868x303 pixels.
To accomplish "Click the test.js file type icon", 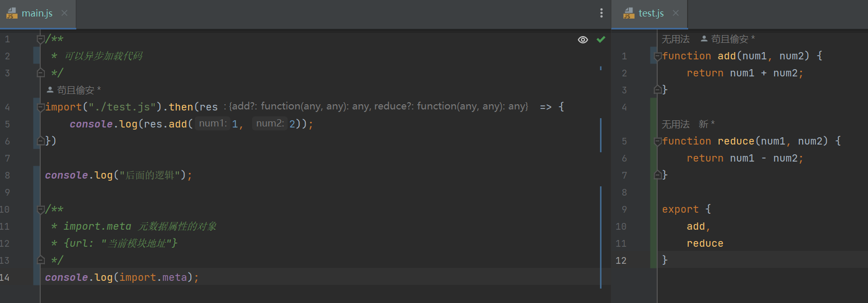I will pos(629,13).
